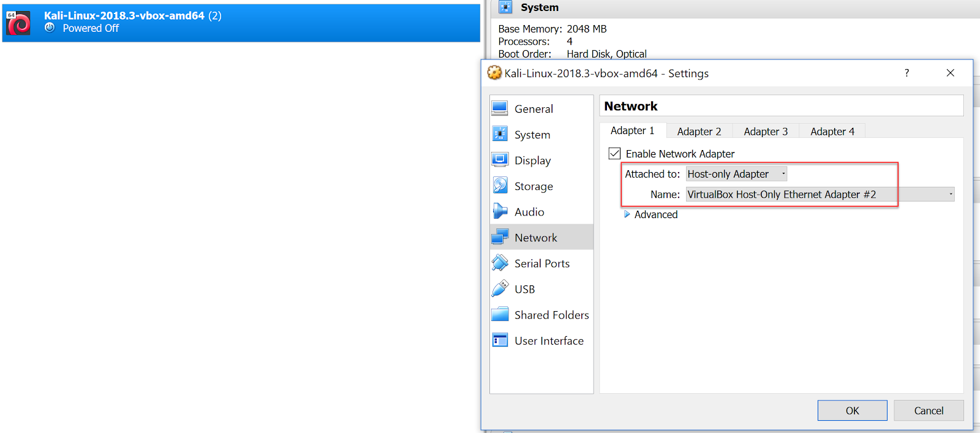
Task: Open help with the question mark button
Action: coord(907,73)
